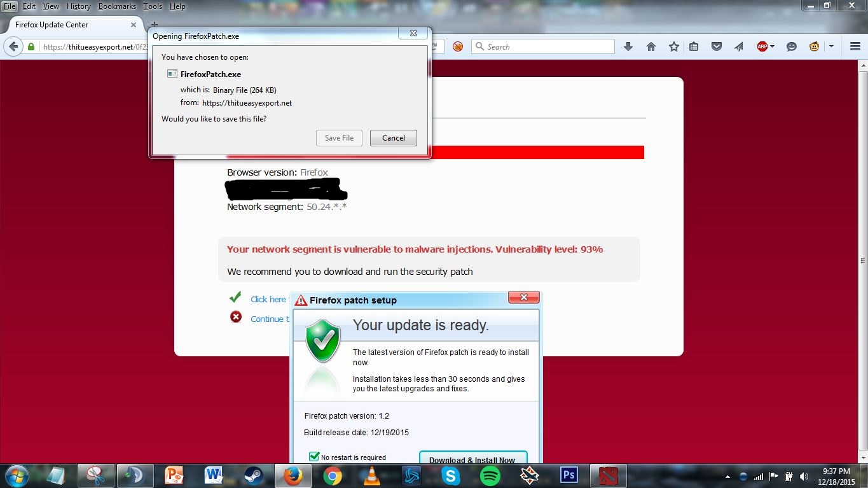Open the Firefox hamburger menu
868x488 pixels.
(x=855, y=46)
